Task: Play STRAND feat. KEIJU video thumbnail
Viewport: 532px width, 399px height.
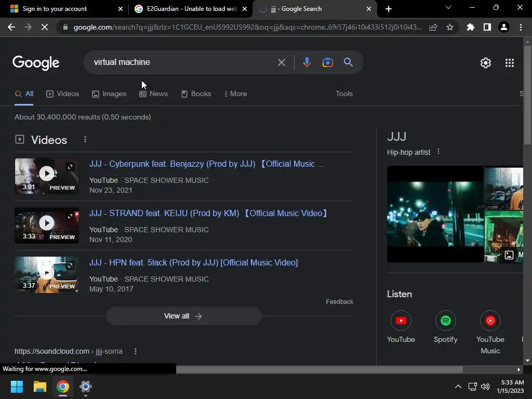Action: (47, 225)
